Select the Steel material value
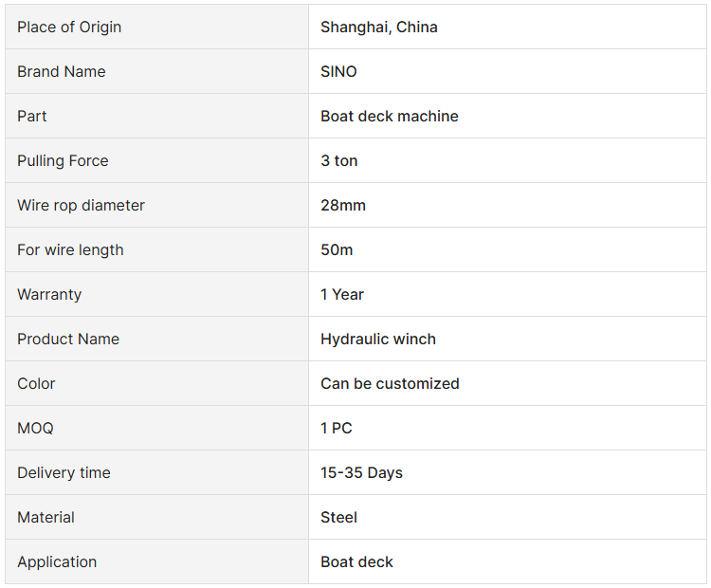 [338, 517]
